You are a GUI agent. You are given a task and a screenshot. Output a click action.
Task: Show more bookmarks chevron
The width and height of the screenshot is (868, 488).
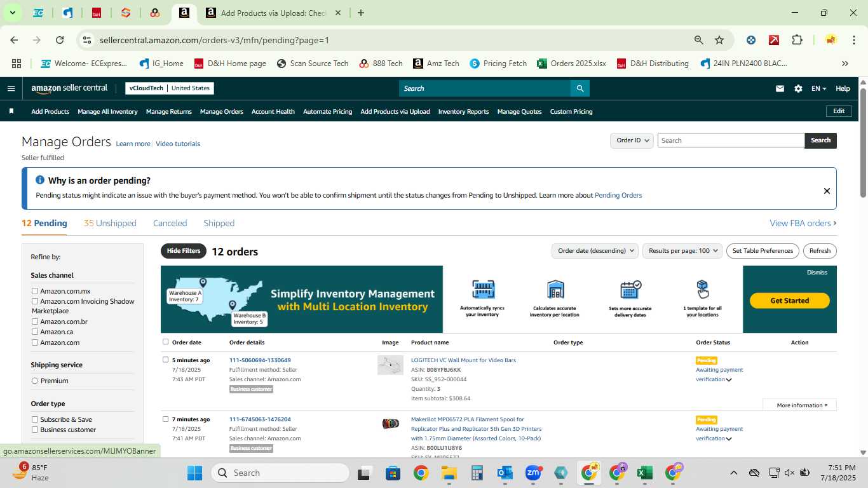pyautogui.click(x=844, y=64)
